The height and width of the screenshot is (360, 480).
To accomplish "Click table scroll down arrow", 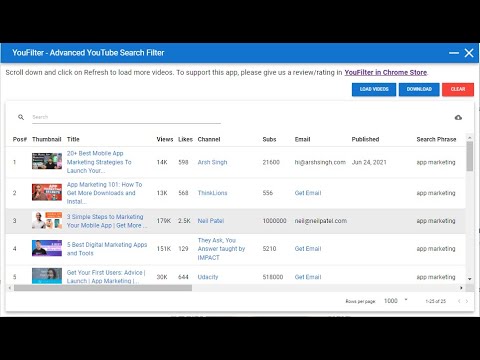I will pyautogui.click(x=470, y=279).
